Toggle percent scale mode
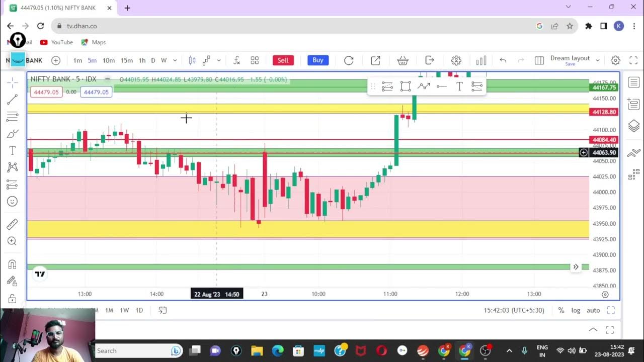Viewport: 644px width, 362px height. pos(561,310)
